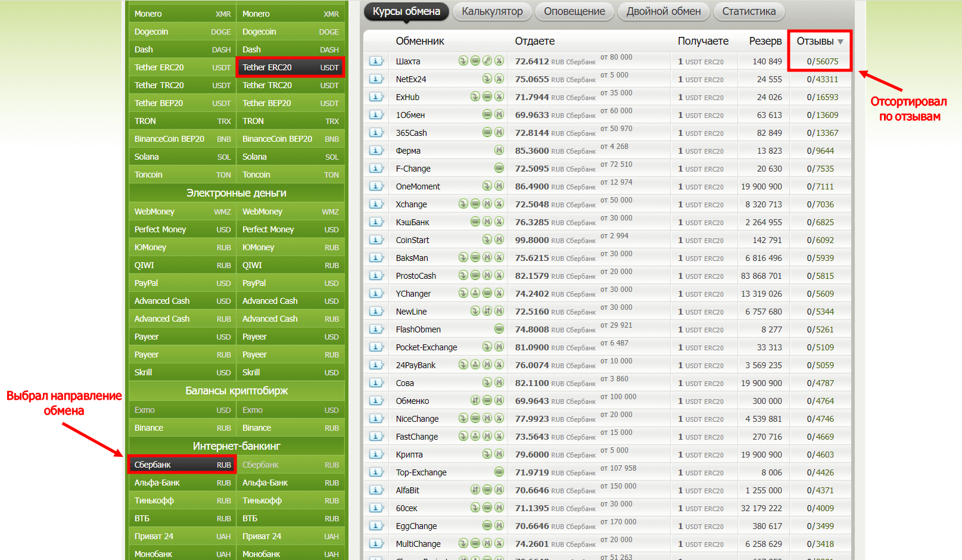This screenshot has width=962, height=560.
Task: Click the key badge icon in Шахта row
Action: (x=487, y=61)
